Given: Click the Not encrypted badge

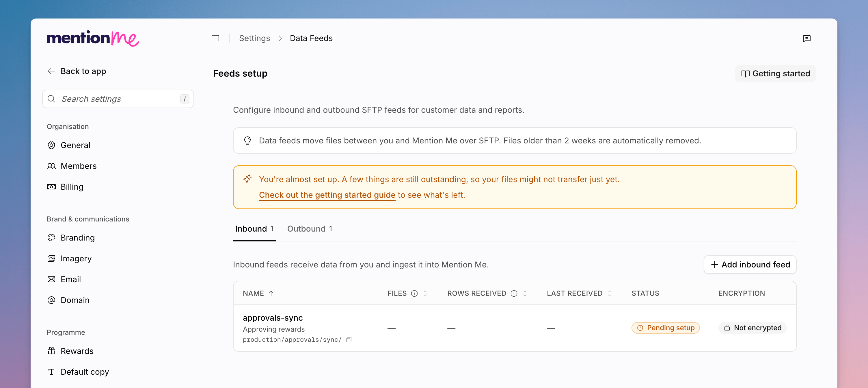Looking at the screenshot, I should 752,328.
